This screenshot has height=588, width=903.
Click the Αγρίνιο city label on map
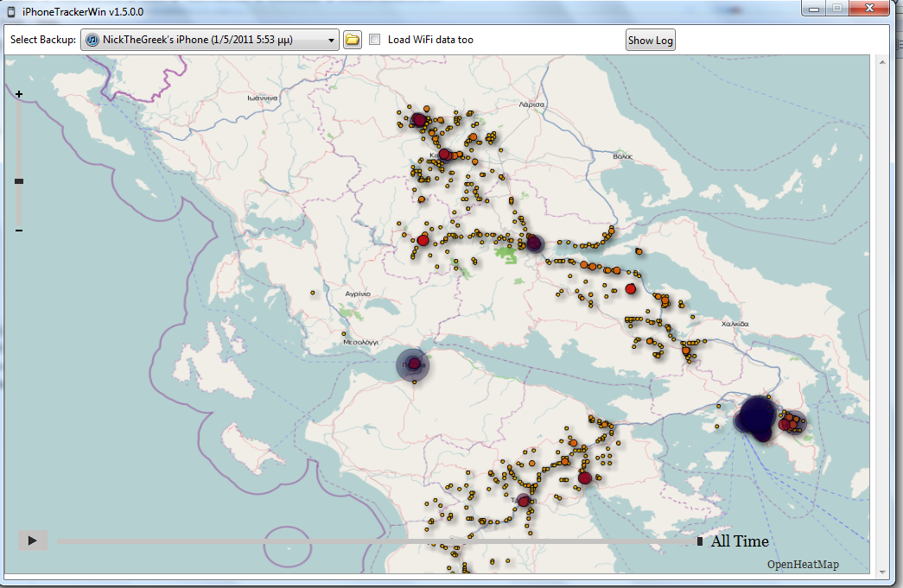tap(358, 294)
